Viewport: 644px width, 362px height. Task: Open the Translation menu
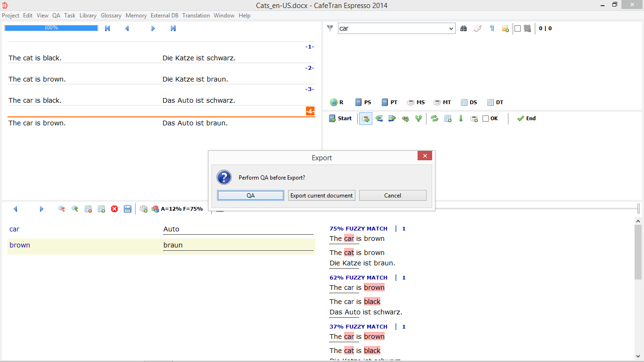pos(196,16)
